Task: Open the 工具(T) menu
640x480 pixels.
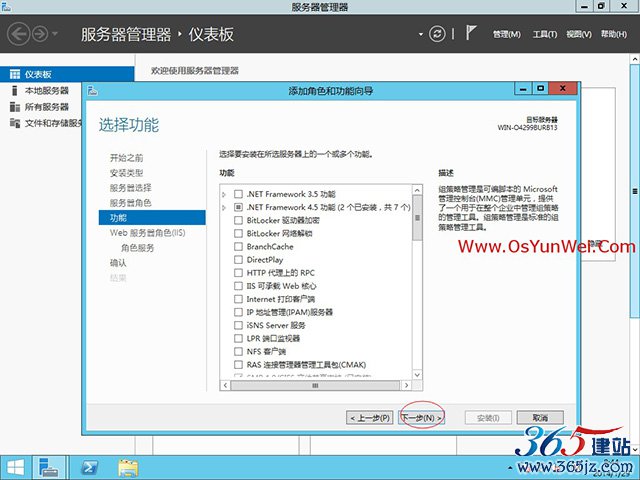Action: [x=545, y=34]
